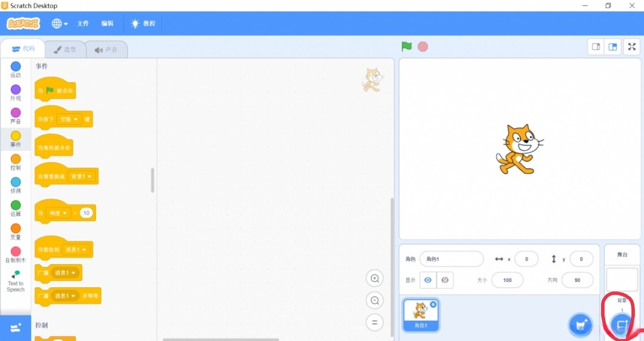This screenshot has height=341, width=644.
Task: Open the 教程 tutorials button
Action: point(143,23)
